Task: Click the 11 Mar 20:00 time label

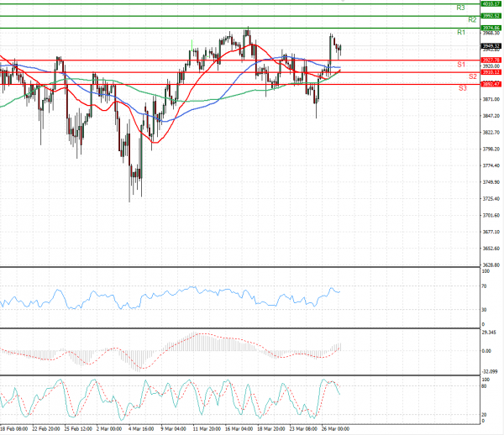Action: 207,428
